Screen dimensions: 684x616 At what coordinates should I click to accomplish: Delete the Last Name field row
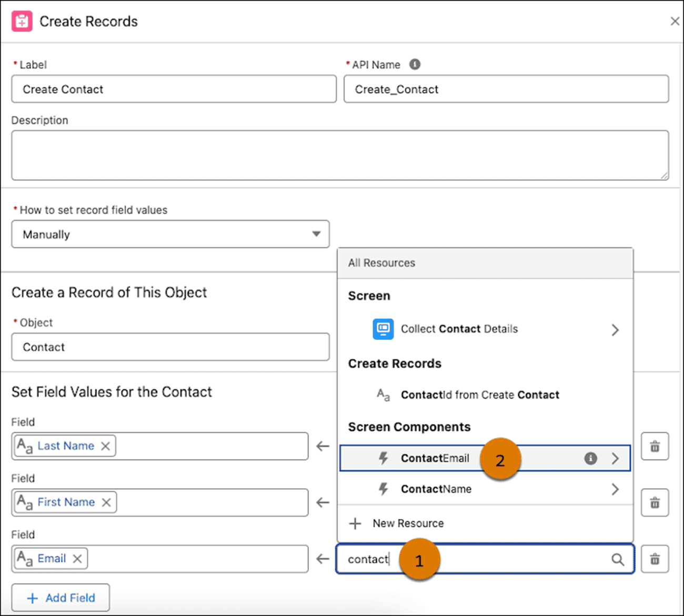point(655,447)
